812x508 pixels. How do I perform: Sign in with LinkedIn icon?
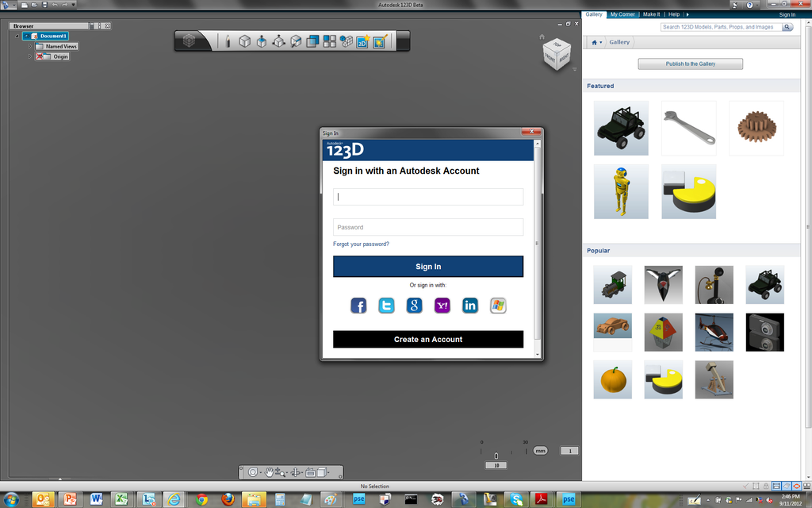point(470,306)
